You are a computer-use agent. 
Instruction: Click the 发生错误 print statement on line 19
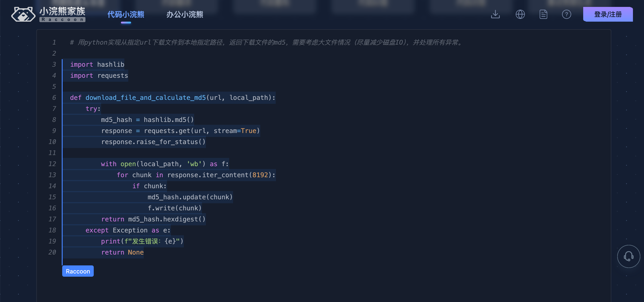coord(142,241)
